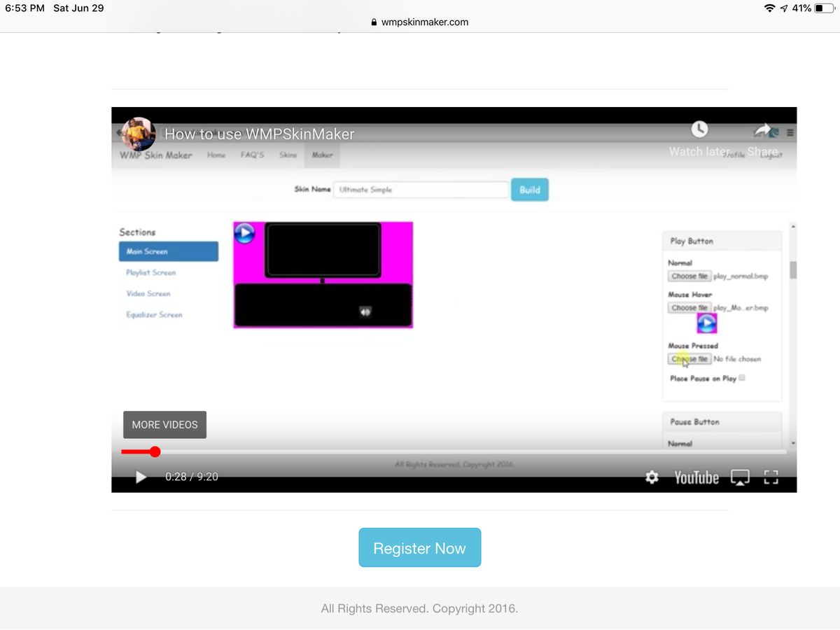This screenshot has height=630, width=840.
Task: Open video on YouTube via logo
Action: (x=696, y=477)
